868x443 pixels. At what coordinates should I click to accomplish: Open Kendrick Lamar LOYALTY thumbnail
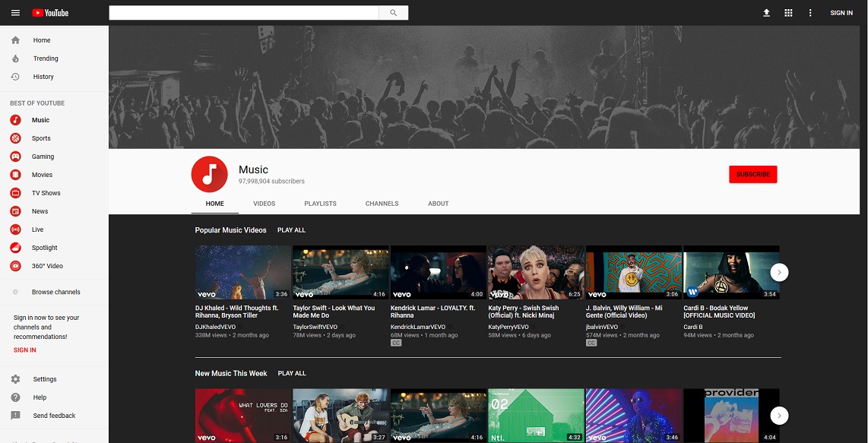[x=439, y=273]
